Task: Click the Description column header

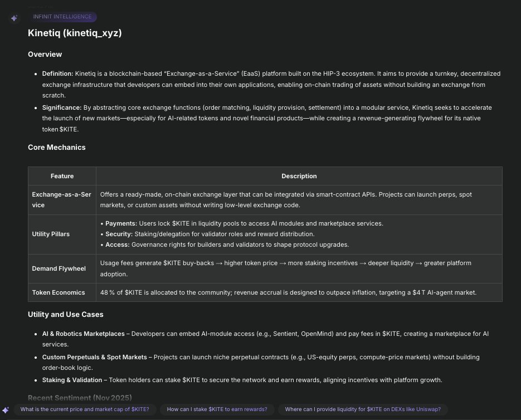Action: click(x=299, y=176)
